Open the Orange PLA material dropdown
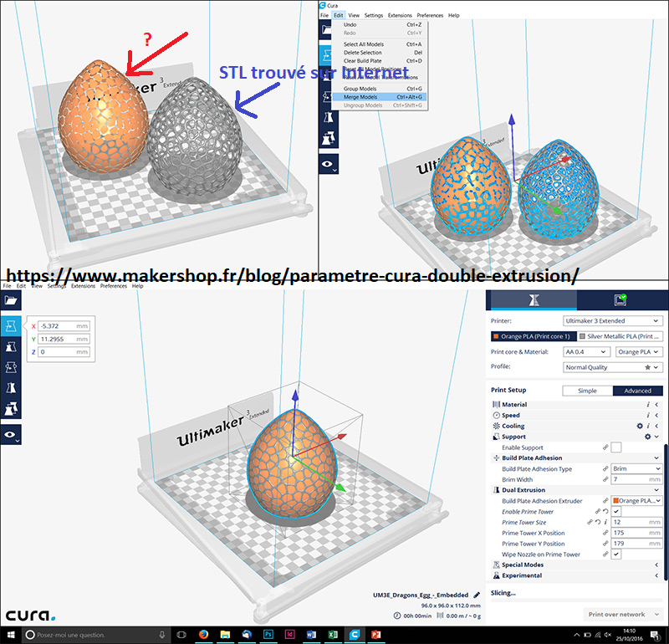This screenshot has height=644, width=669. 639,351
